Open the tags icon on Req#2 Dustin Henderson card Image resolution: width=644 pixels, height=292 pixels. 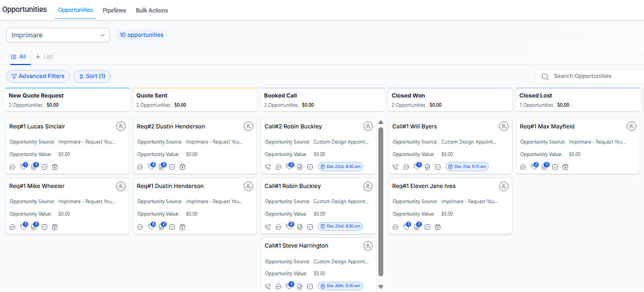click(151, 167)
